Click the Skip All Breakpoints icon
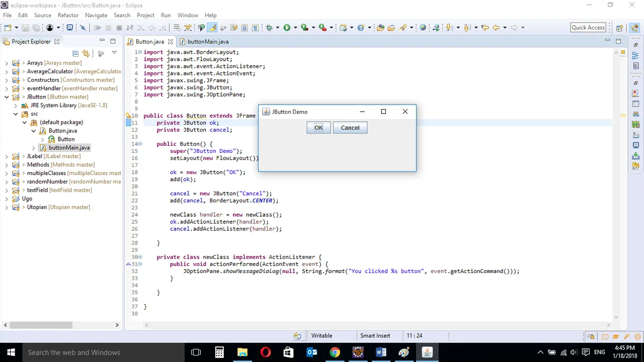The image size is (644, 362). [83, 28]
